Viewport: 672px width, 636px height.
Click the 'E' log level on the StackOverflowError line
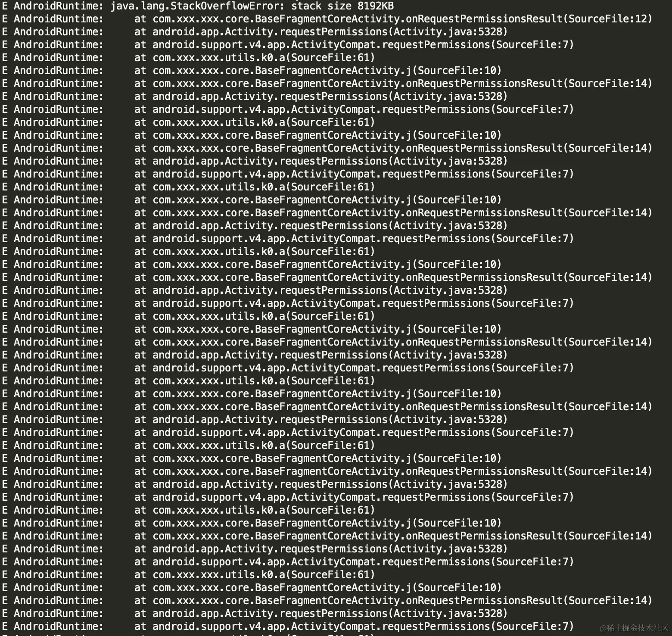click(5, 6)
